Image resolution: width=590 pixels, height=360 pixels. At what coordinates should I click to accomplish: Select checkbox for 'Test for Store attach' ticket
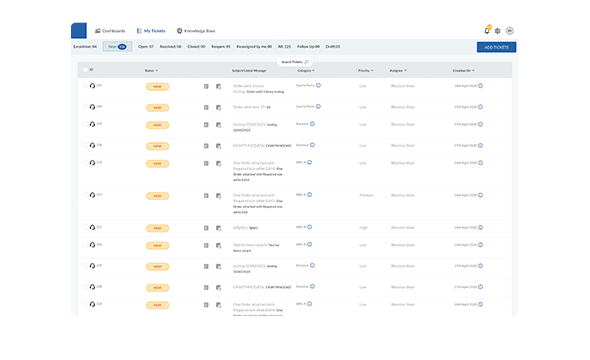click(x=85, y=245)
